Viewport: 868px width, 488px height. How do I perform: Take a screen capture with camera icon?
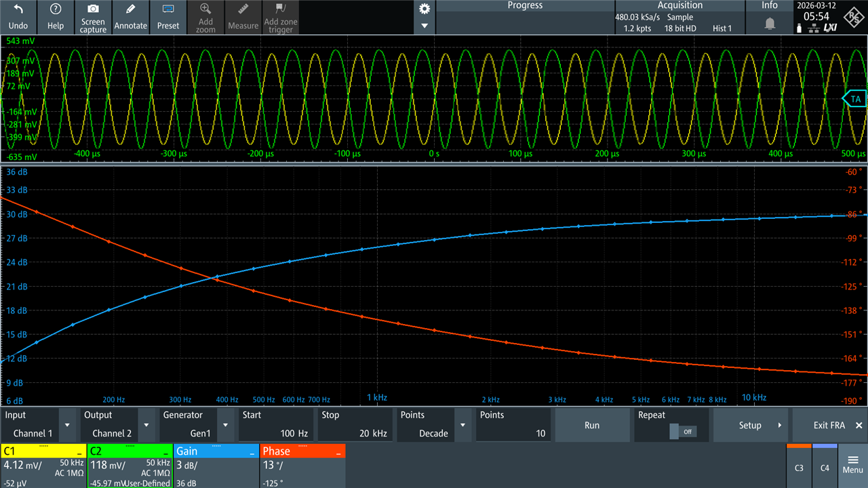click(x=93, y=9)
